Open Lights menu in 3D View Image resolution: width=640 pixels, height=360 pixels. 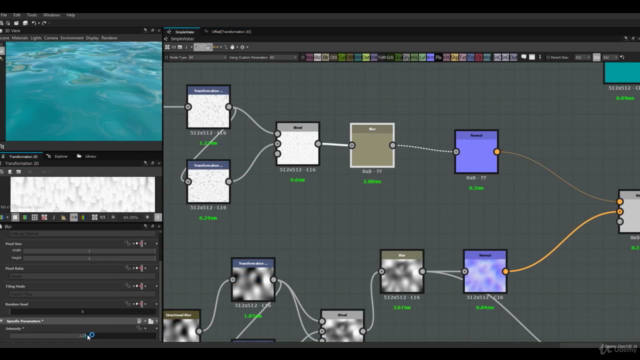[x=36, y=38]
